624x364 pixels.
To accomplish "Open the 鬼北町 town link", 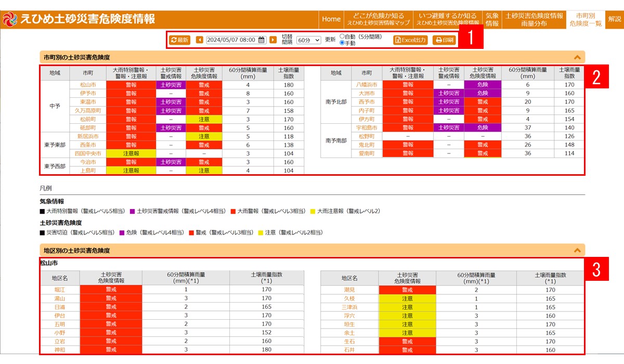I will tap(367, 145).
